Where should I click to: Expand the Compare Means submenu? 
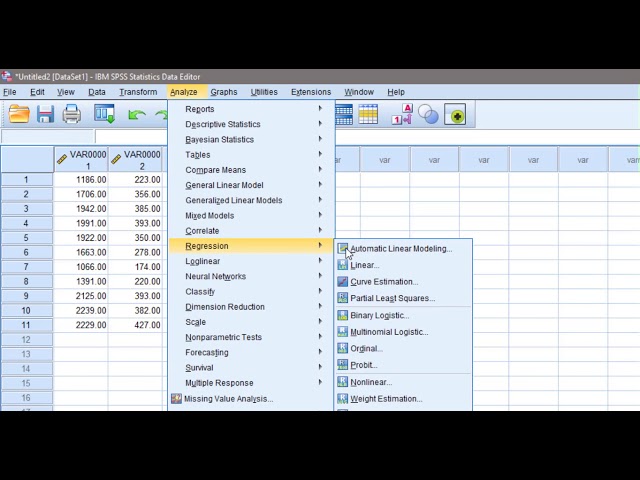coord(251,170)
